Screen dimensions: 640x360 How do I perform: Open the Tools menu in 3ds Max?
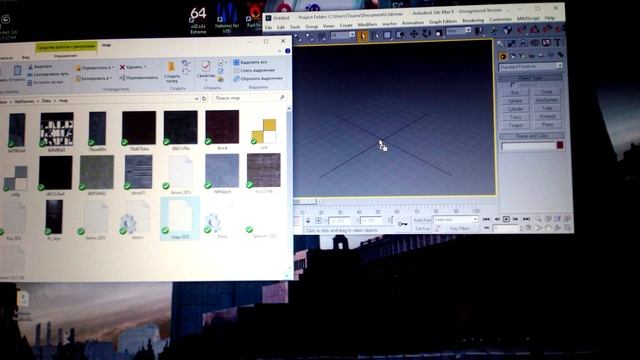point(295,27)
